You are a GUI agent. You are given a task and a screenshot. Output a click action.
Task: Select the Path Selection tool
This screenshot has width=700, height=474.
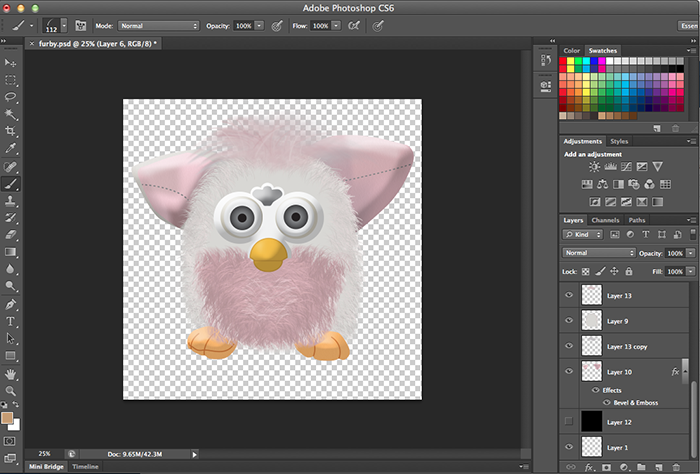pyautogui.click(x=10, y=338)
